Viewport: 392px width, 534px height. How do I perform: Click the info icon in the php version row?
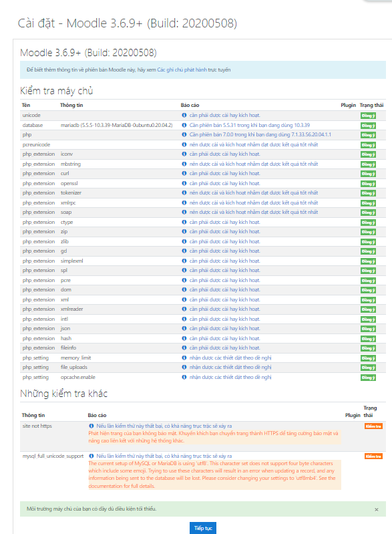pyautogui.click(x=184, y=134)
